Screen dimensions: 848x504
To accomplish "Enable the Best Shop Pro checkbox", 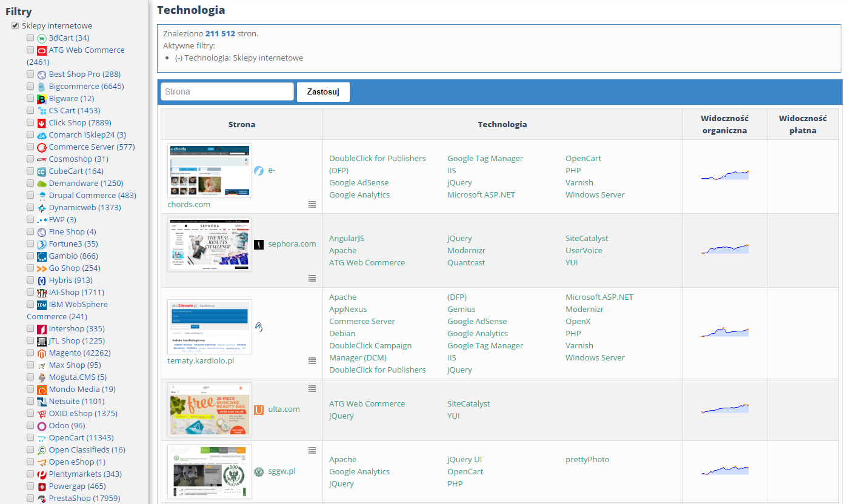I will (x=30, y=75).
